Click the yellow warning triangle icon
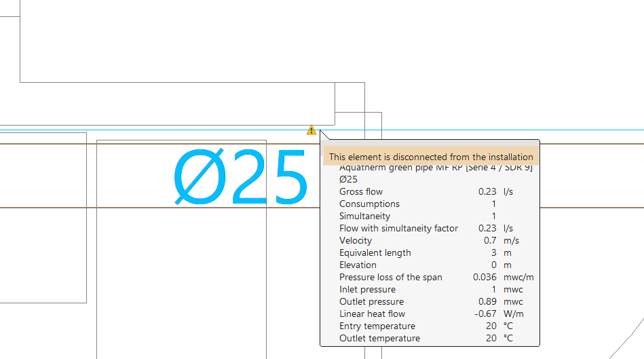 [x=311, y=130]
